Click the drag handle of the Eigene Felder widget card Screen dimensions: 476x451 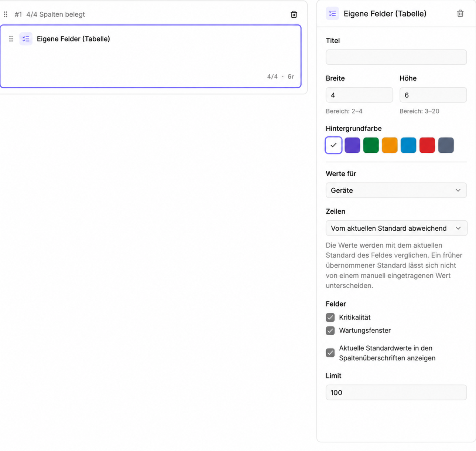[11, 39]
